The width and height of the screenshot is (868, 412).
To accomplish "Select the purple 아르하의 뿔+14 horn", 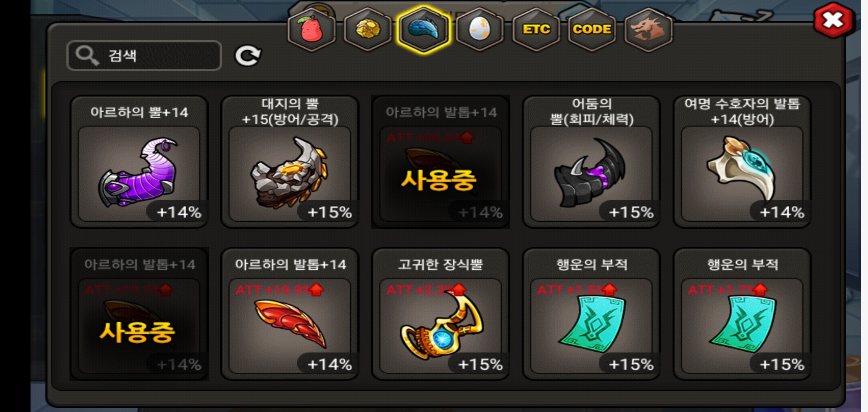I will tap(139, 162).
